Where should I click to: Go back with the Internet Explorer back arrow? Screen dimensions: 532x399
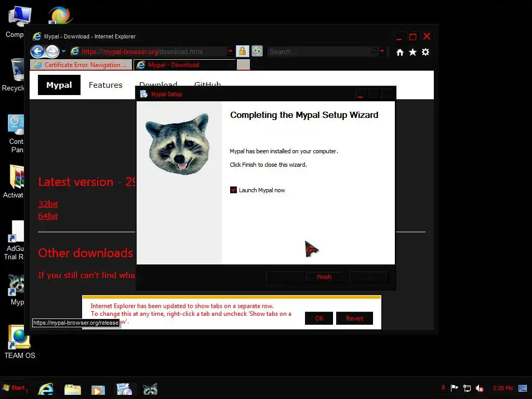(x=37, y=51)
